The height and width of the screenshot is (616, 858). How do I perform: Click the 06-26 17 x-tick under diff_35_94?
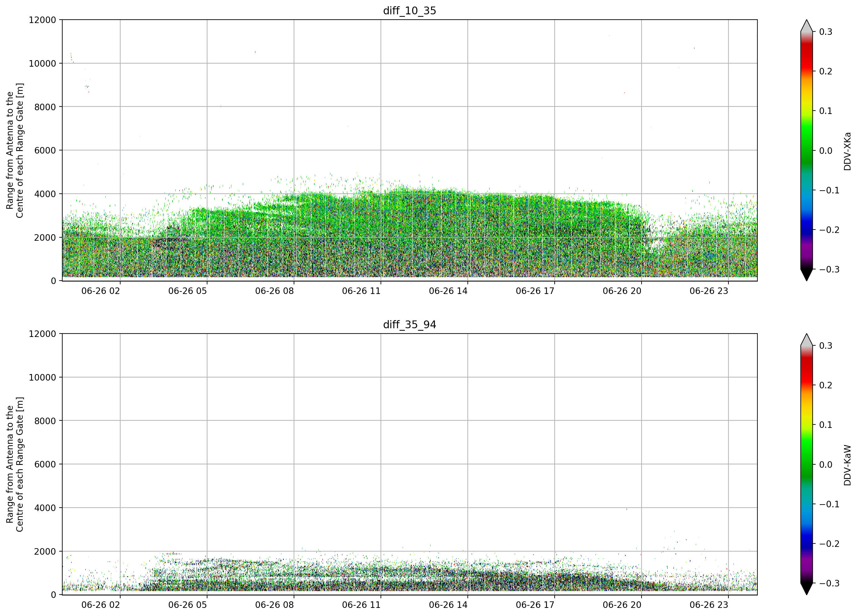[x=535, y=605]
